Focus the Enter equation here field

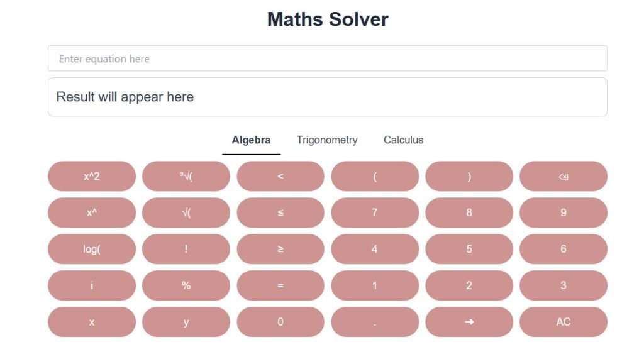tap(327, 58)
